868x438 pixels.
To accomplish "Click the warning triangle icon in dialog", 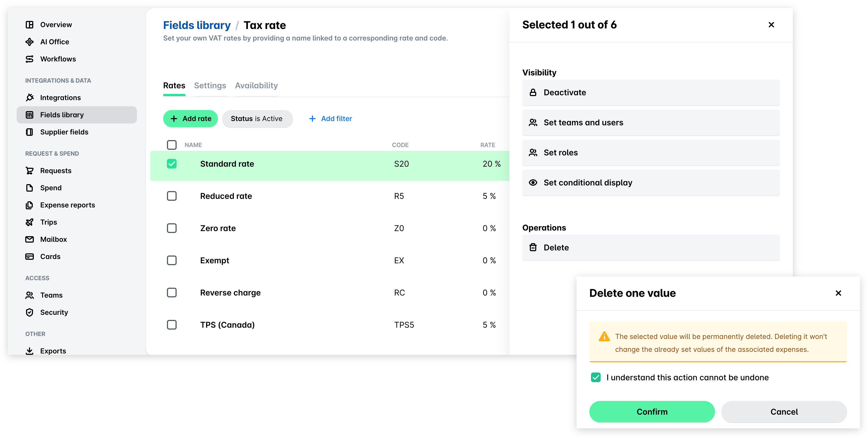I will click(x=604, y=337).
